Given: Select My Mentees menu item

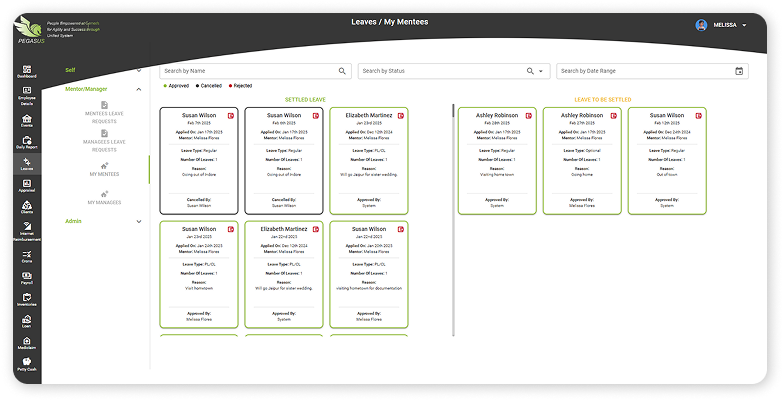Looking at the screenshot, I should pos(104,170).
